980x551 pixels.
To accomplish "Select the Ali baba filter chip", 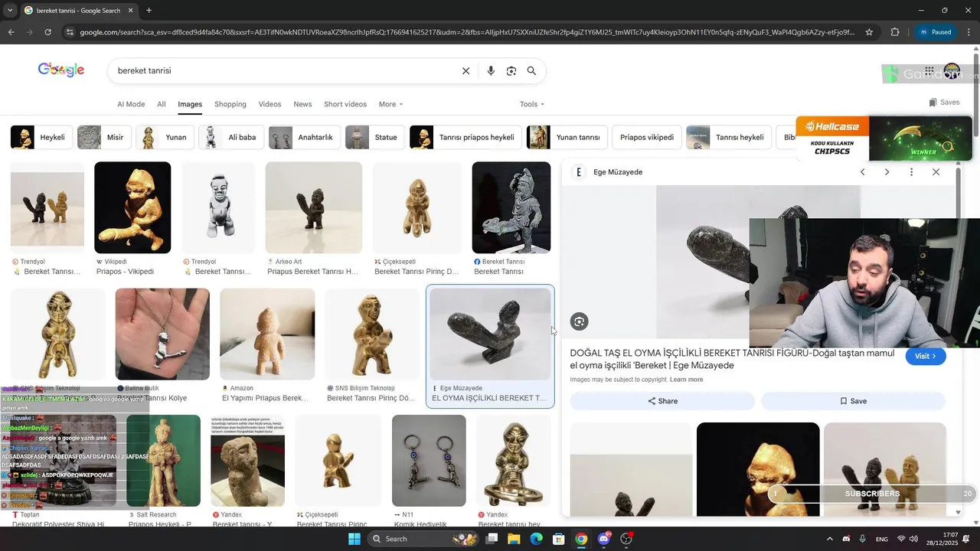I will (x=231, y=138).
